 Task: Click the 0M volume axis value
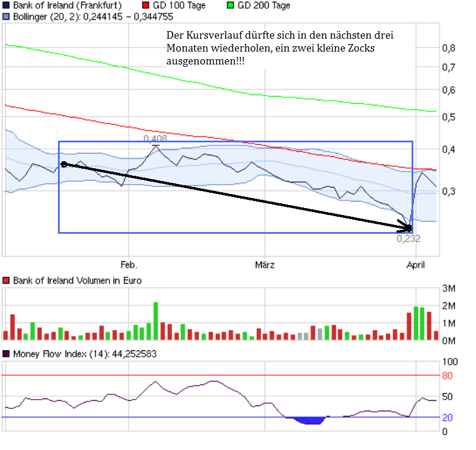pos(448,341)
